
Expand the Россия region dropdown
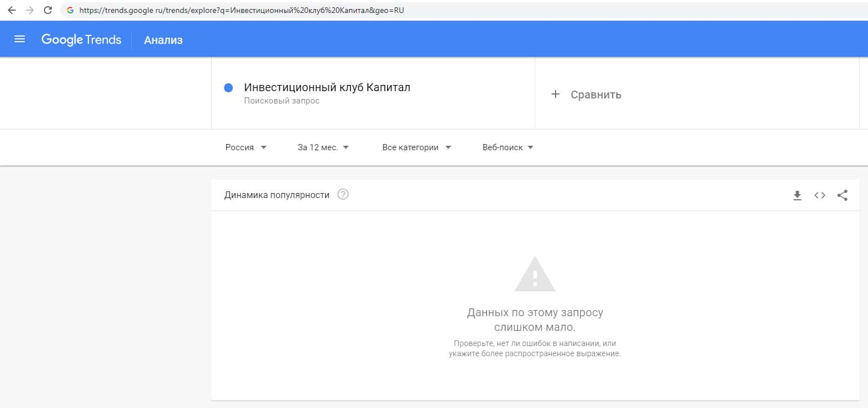(246, 147)
